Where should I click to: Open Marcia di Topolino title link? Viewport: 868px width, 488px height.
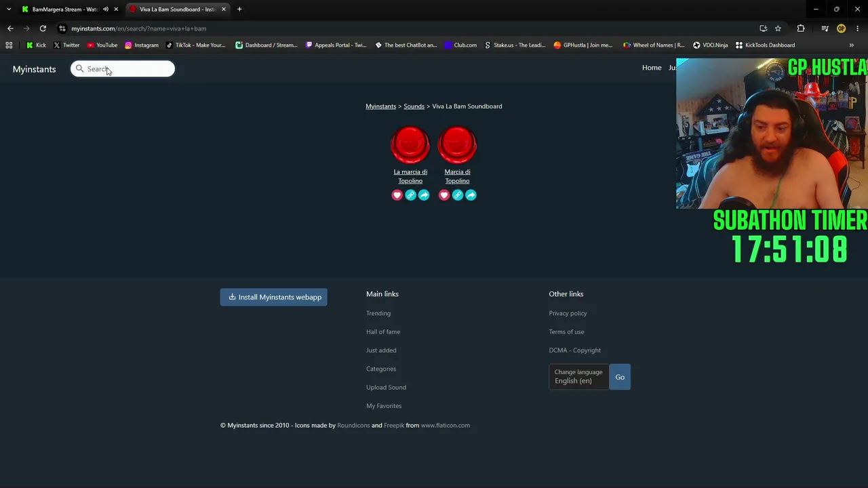click(x=457, y=176)
